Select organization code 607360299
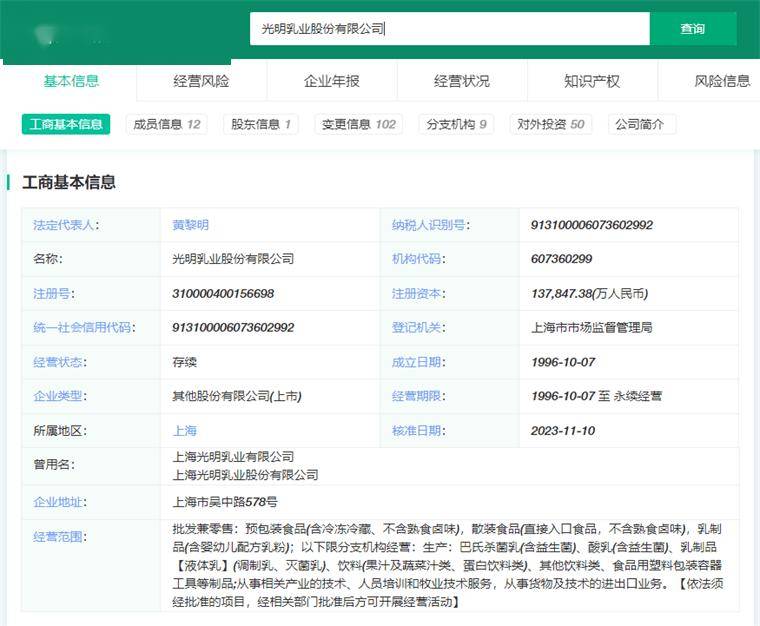Image resolution: width=760 pixels, height=626 pixels. pos(561,259)
